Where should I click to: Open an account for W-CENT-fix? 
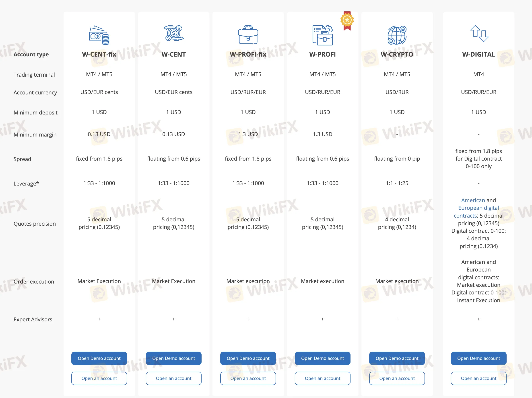[x=99, y=378]
